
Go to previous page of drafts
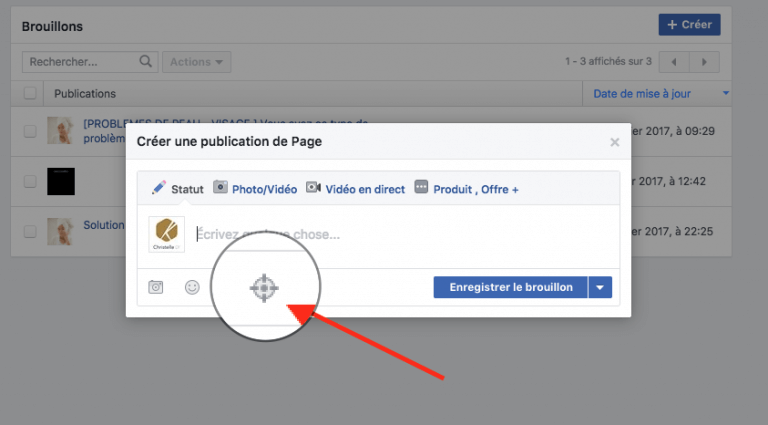tap(672, 62)
